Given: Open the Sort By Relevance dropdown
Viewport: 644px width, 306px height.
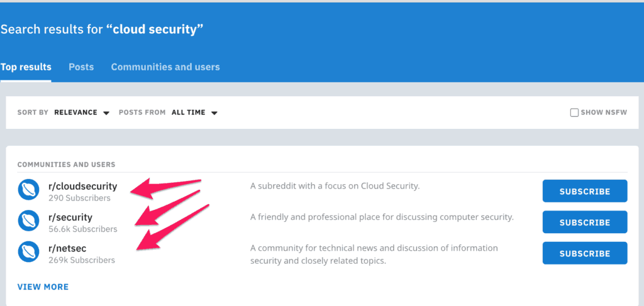Looking at the screenshot, I should click(x=81, y=112).
